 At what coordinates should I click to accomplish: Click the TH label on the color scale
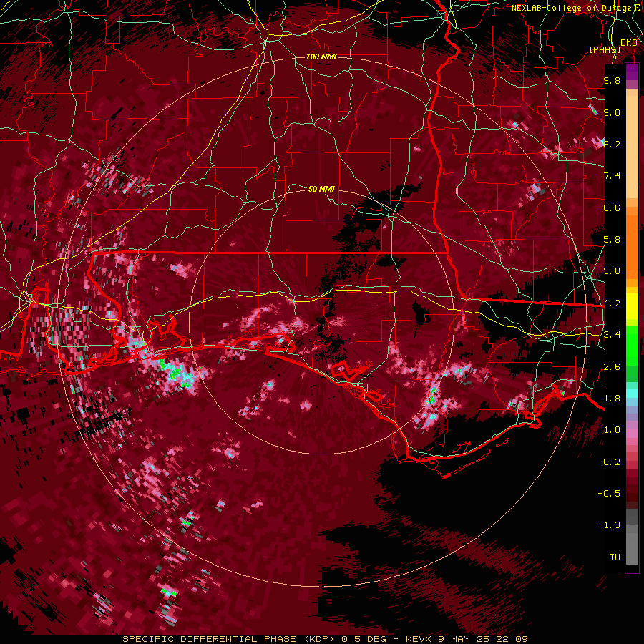tap(615, 557)
